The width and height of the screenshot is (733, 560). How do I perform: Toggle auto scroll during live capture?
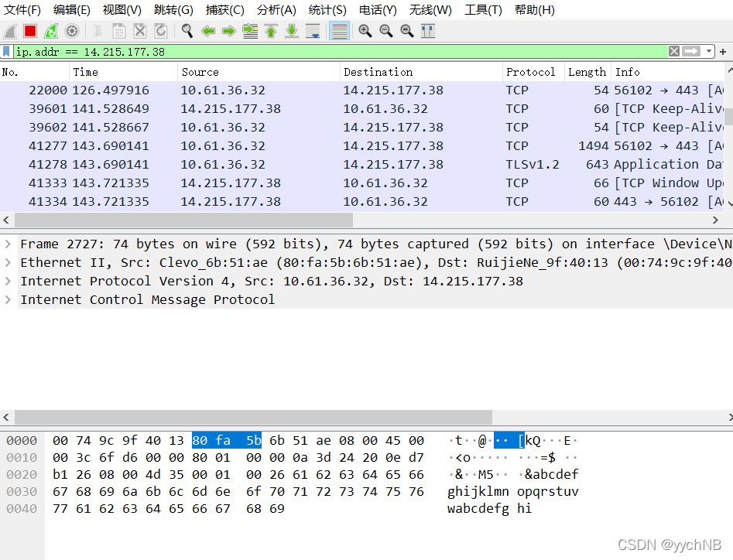click(313, 31)
